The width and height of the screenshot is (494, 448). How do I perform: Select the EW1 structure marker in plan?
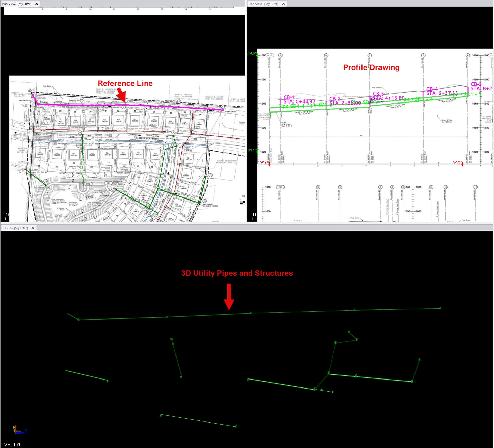pyautogui.click(x=108, y=183)
